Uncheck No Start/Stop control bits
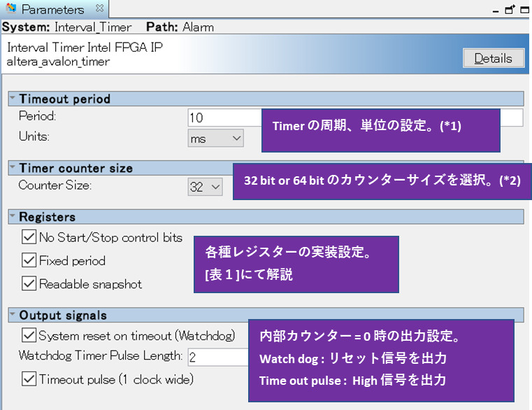532x410 pixels. click(29, 237)
